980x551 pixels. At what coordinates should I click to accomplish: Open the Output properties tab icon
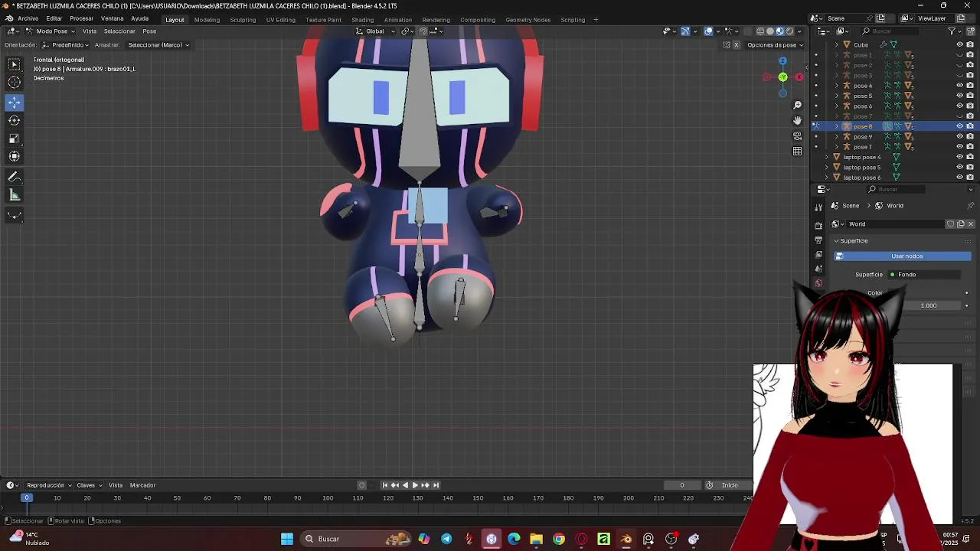pyautogui.click(x=818, y=240)
